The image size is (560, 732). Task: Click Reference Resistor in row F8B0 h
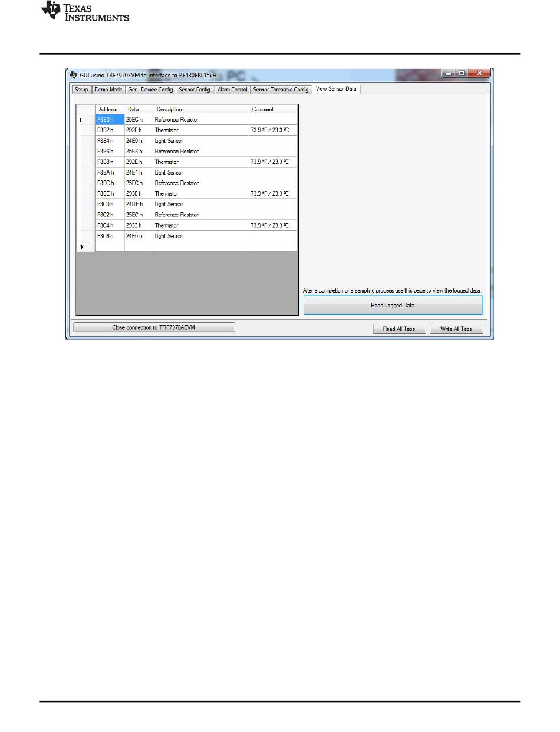201,120
